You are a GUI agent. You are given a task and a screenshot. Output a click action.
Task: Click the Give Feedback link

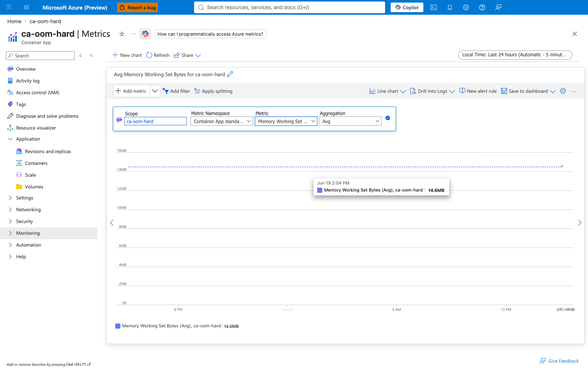[559, 361]
